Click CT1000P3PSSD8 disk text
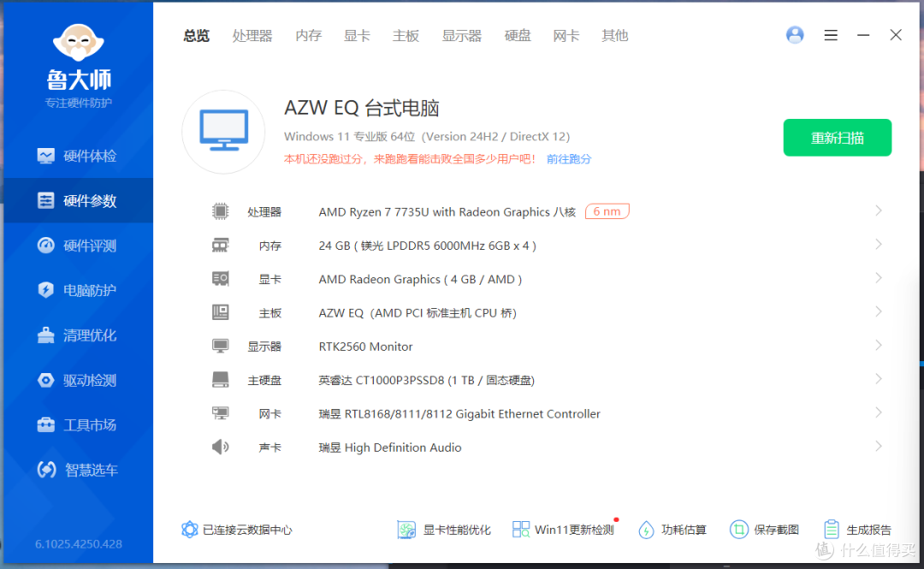 pos(427,380)
